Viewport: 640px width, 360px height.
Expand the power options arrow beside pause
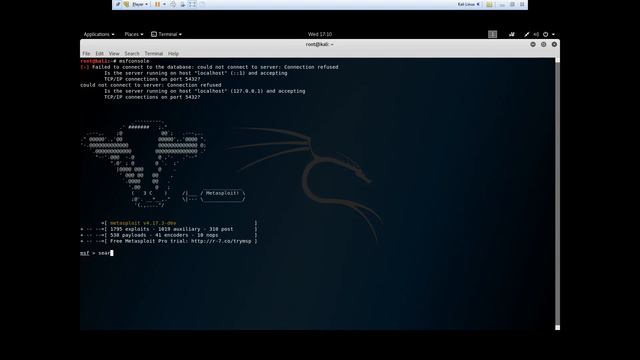click(164, 4)
